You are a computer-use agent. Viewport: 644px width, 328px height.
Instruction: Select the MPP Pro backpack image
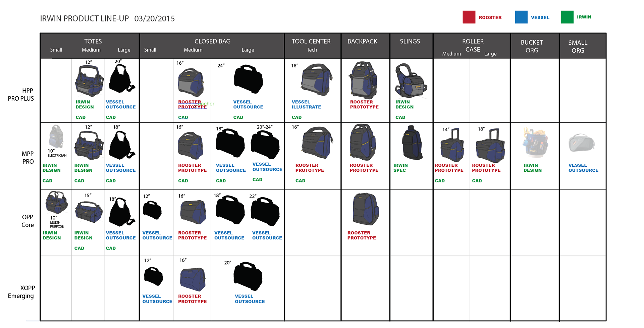click(x=363, y=142)
